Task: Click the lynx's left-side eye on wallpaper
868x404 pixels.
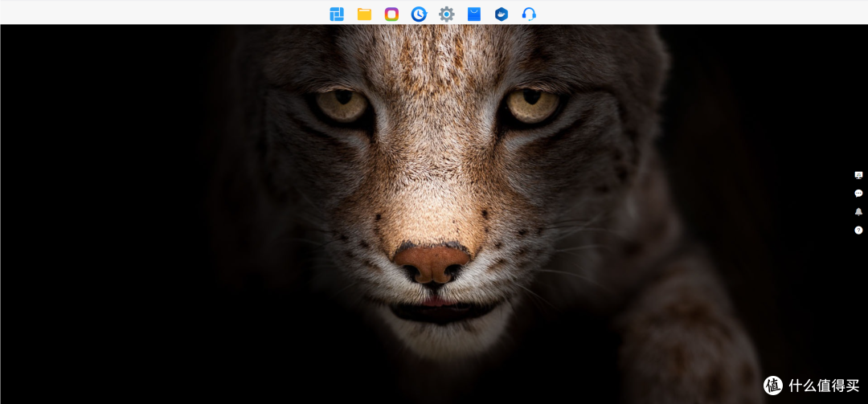Action: tap(342, 104)
